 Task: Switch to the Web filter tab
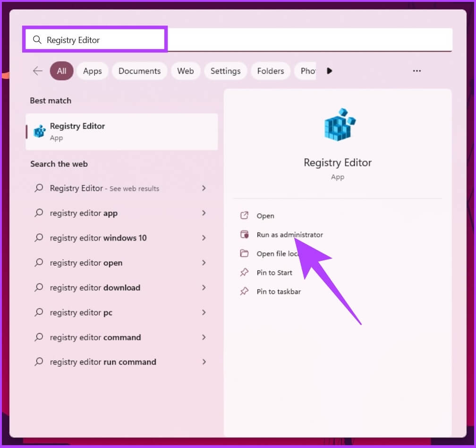click(186, 71)
